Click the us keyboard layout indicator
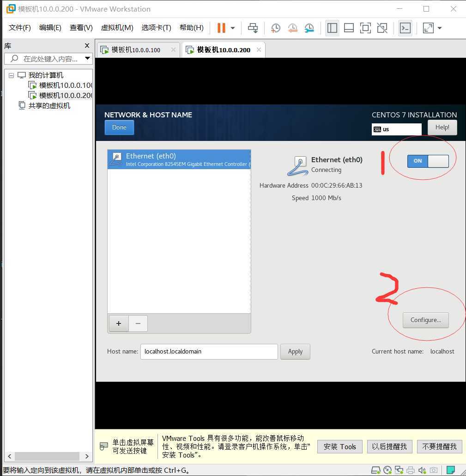466x476 pixels. [x=397, y=129]
